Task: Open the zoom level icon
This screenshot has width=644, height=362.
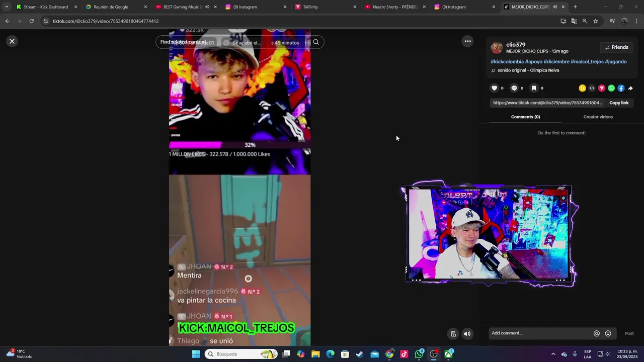Action: pos(585,21)
